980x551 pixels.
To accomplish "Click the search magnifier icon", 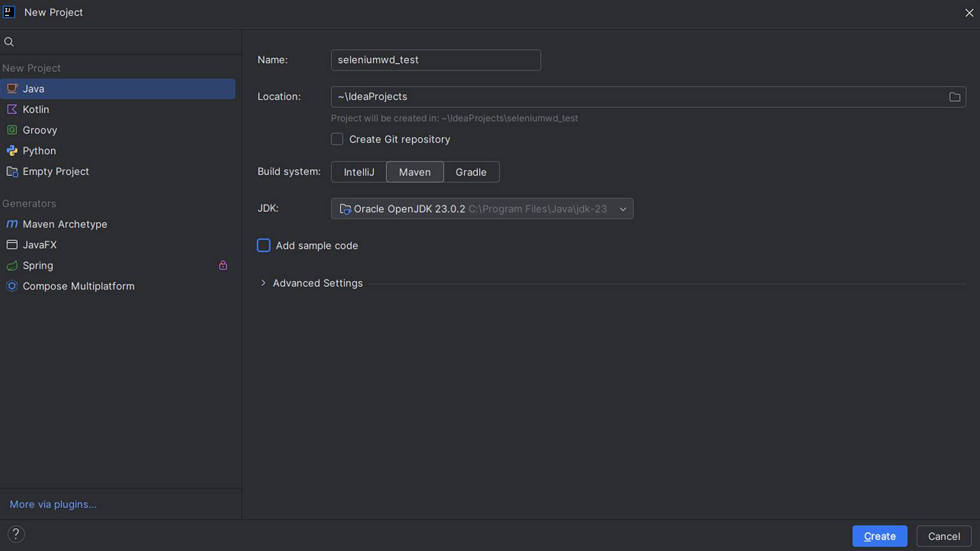I will tap(9, 42).
